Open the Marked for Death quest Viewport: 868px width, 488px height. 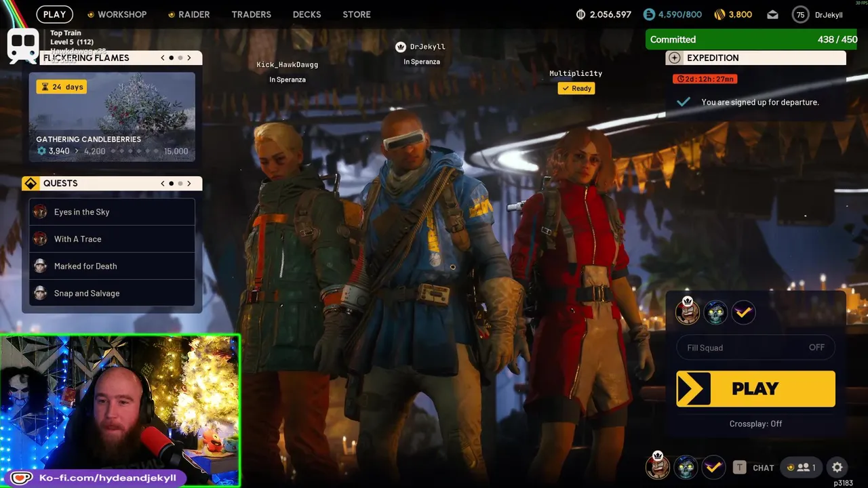pos(112,266)
